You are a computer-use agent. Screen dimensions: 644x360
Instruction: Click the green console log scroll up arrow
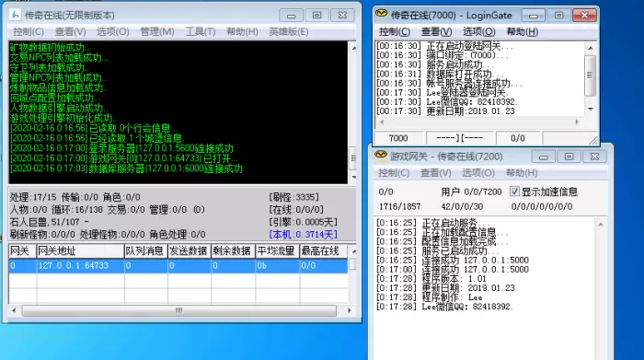pyautogui.click(x=353, y=48)
